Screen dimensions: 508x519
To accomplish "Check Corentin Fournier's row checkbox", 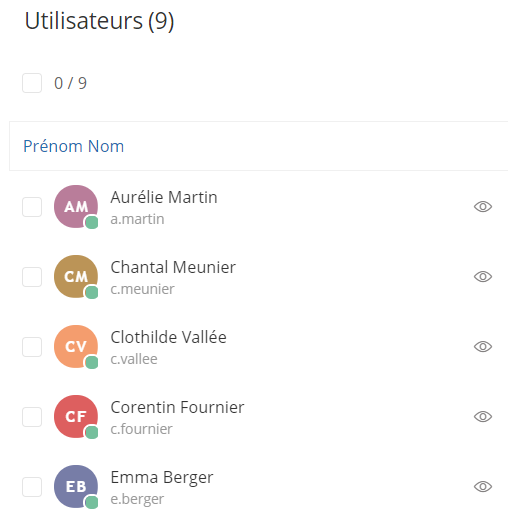I will (32, 417).
